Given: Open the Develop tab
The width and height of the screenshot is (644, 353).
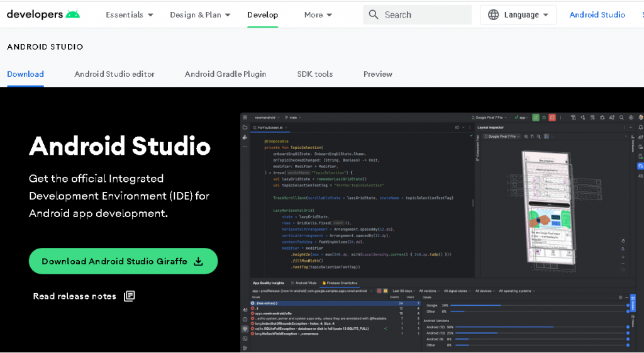Looking at the screenshot, I should click(262, 15).
